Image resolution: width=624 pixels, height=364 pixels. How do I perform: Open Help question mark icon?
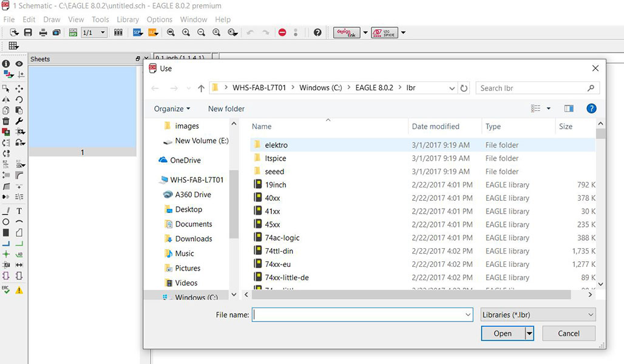click(x=317, y=33)
